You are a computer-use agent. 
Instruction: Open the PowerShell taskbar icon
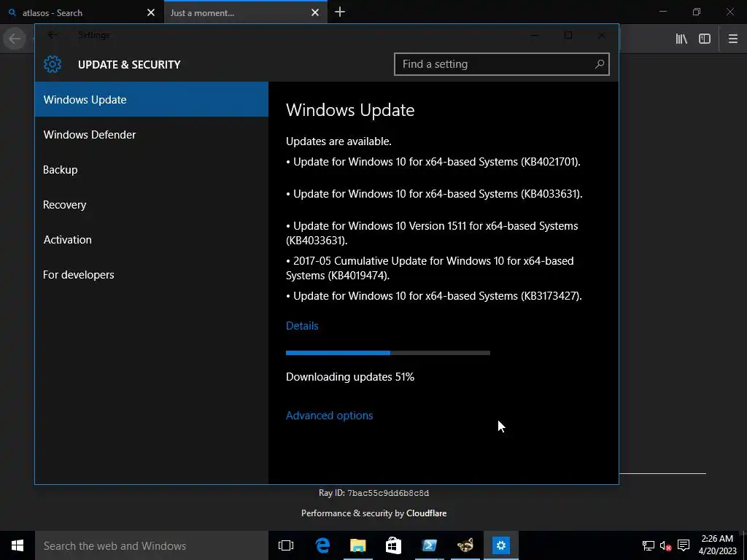429,545
